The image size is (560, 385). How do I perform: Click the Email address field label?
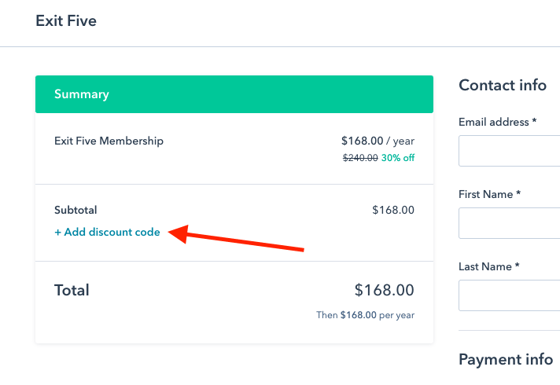point(498,122)
